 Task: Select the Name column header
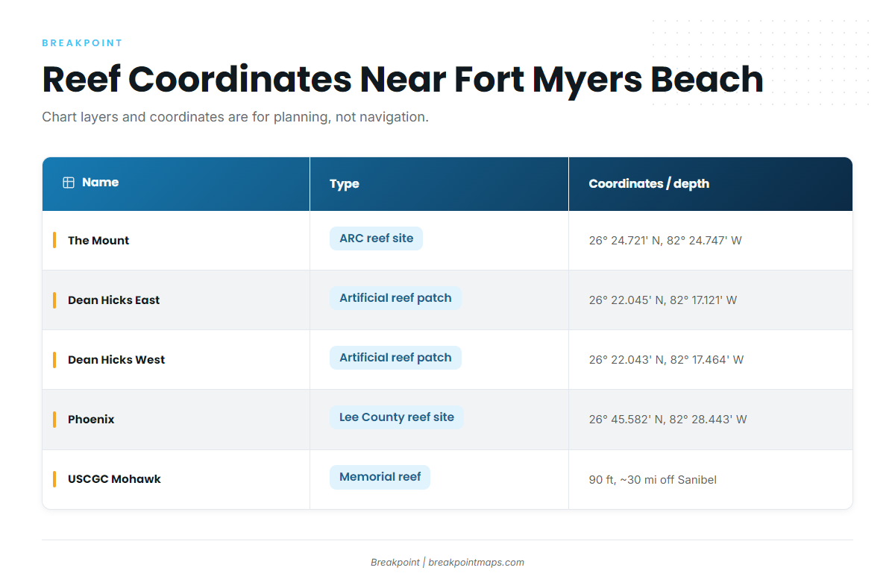[x=176, y=183]
